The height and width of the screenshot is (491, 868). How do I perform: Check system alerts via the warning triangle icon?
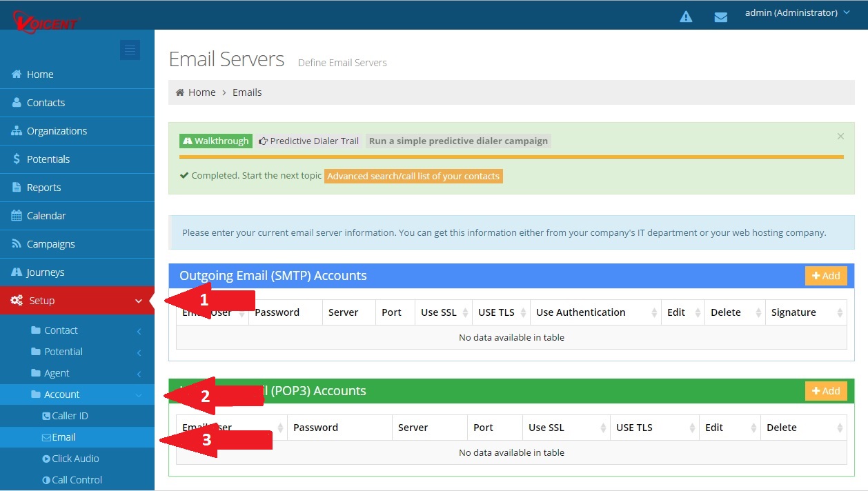(685, 16)
